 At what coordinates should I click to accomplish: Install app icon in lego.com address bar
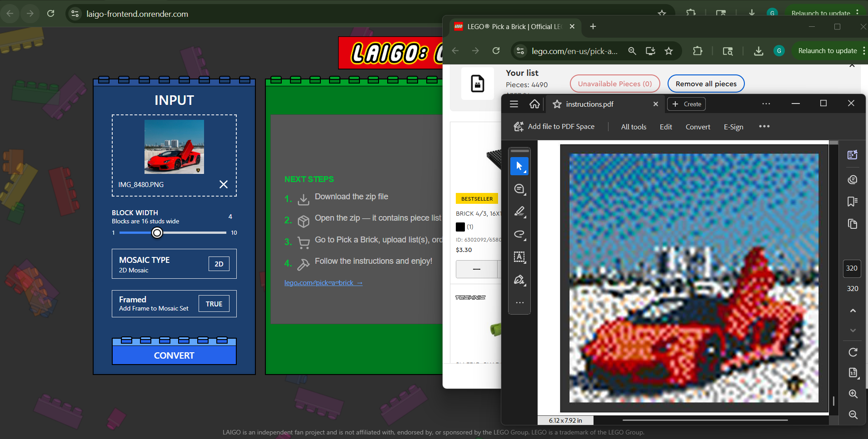650,51
